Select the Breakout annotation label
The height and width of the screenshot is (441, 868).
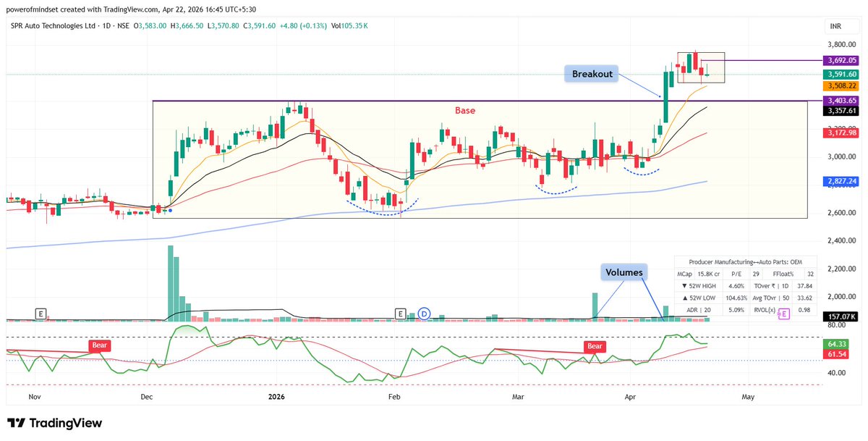coord(592,74)
